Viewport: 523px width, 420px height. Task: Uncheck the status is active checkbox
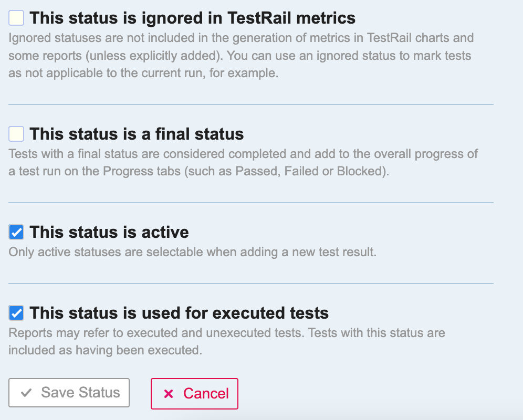[x=16, y=232]
